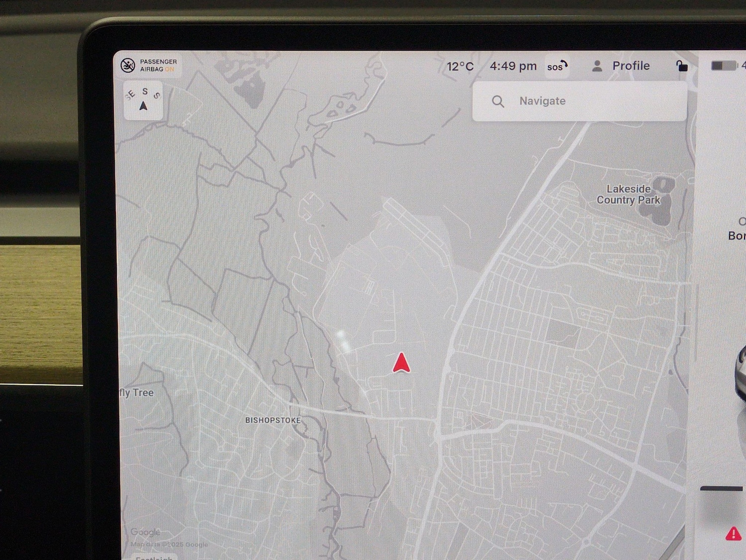Viewport: 746px width, 560px height.
Task: Select the Bishopstoke place label
Action: [x=273, y=420]
